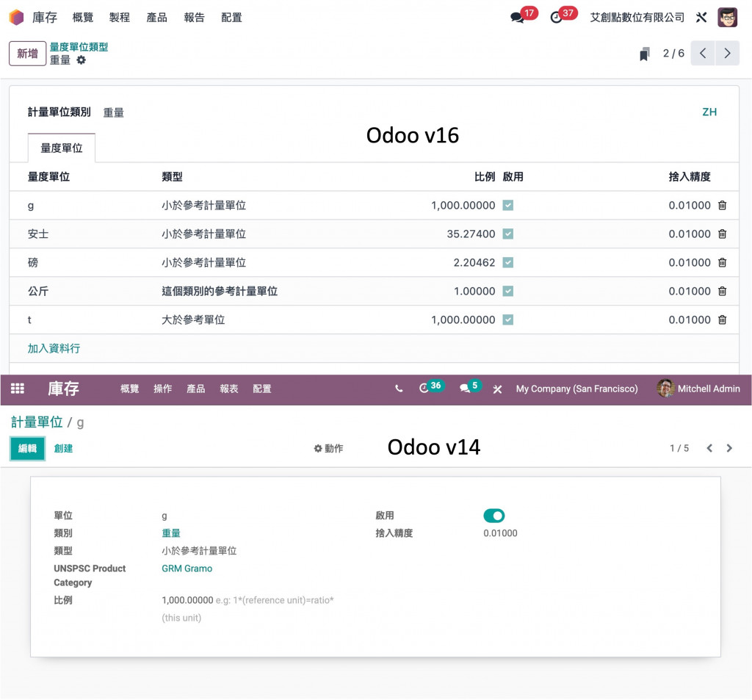Delete the 公斤 unit row
The image size is (752, 700).
tap(723, 291)
